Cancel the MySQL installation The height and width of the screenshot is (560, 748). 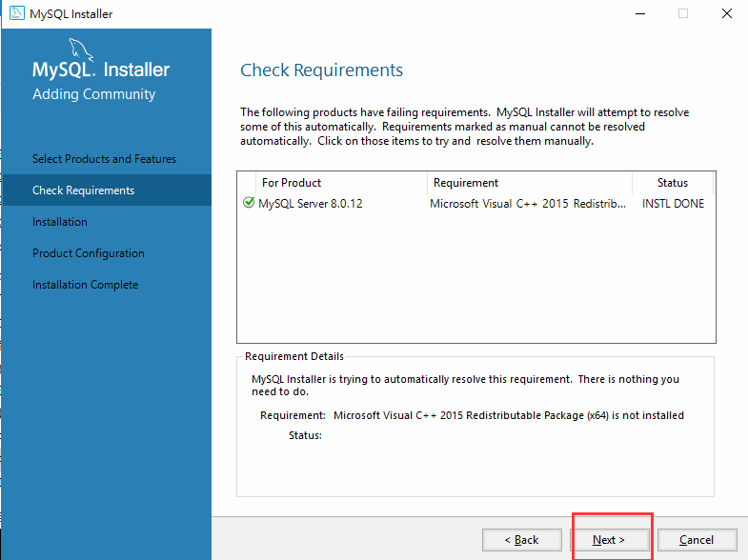pyautogui.click(x=697, y=539)
